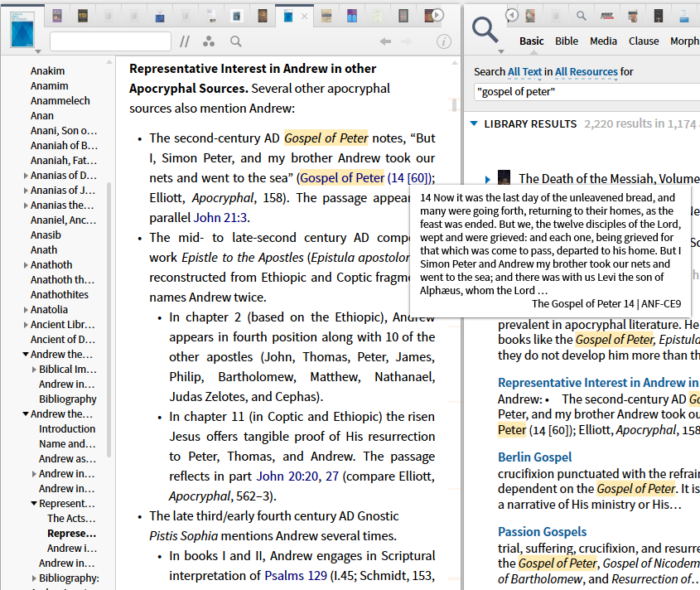The height and width of the screenshot is (590, 700).
Task: Open the red-striped banner tab in the right panel
Action: (x=606, y=16)
